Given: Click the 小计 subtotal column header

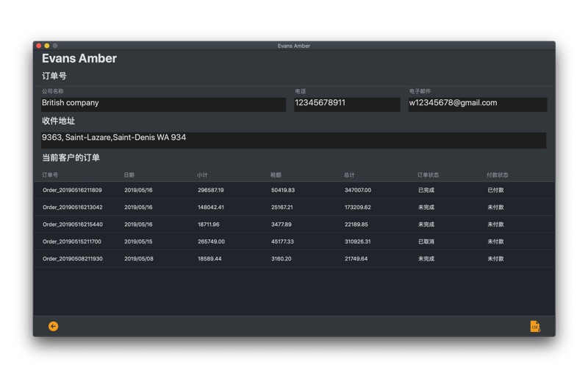Looking at the screenshot, I should point(203,175).
